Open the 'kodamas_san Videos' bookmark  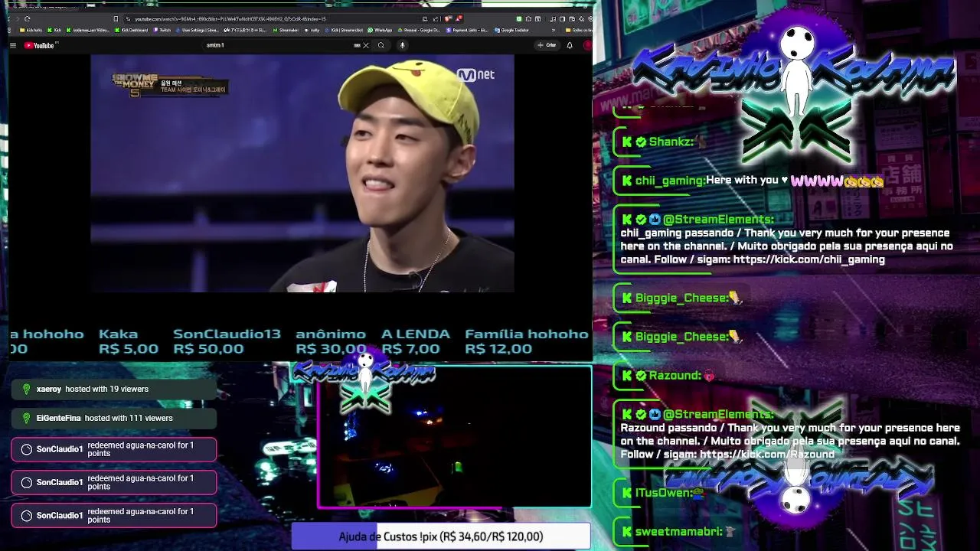pyautogui.click(x=88, y=30)
